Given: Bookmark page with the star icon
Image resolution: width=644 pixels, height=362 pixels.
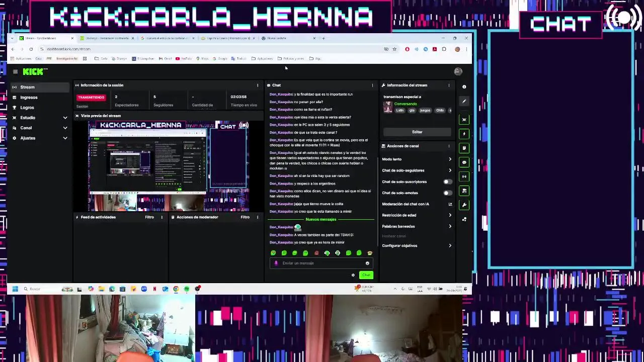Looking at the screenshot, I should coord(394,49).
